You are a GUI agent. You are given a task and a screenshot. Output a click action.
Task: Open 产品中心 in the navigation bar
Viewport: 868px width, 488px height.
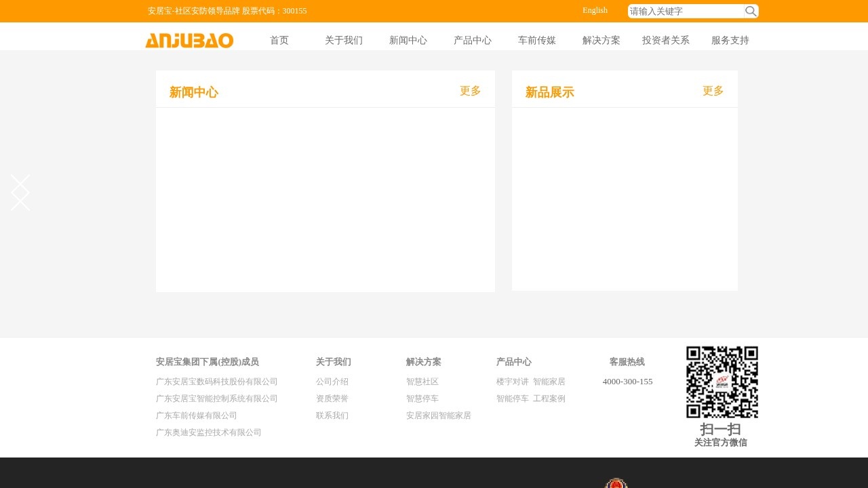[x=473, y=40]
